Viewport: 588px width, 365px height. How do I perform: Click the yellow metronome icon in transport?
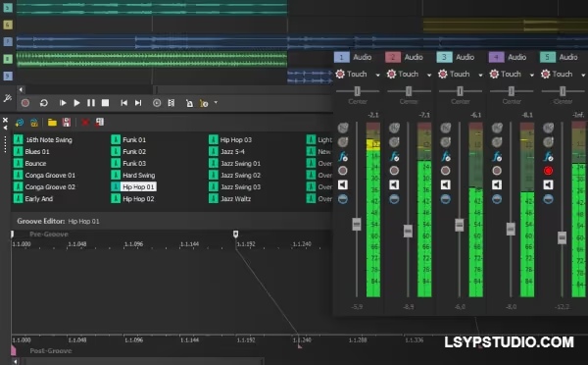pyautogui.click(x=204, y=103)
